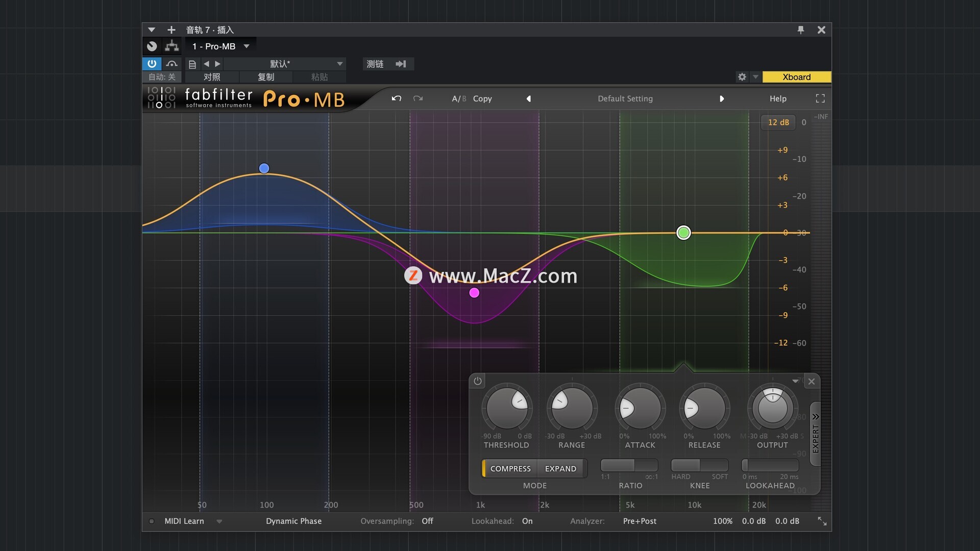
Task: Open the gear settings icon
Action: click(x=742, y=77)
